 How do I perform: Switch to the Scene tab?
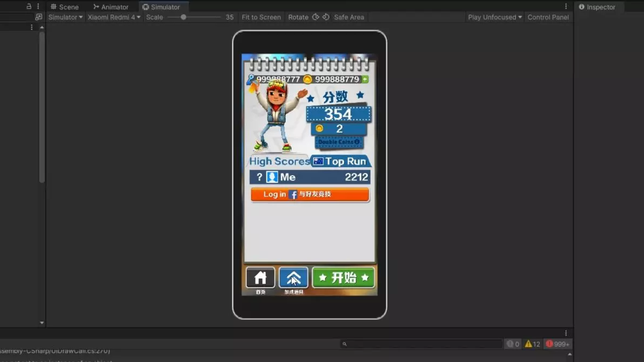64,7
